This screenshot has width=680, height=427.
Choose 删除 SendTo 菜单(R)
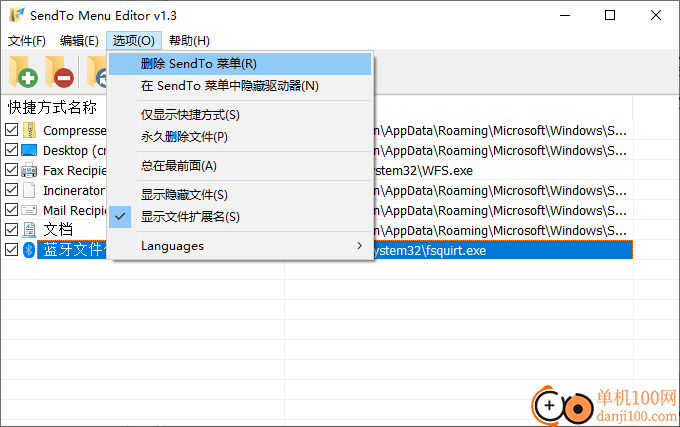click(x=240, y=64)
